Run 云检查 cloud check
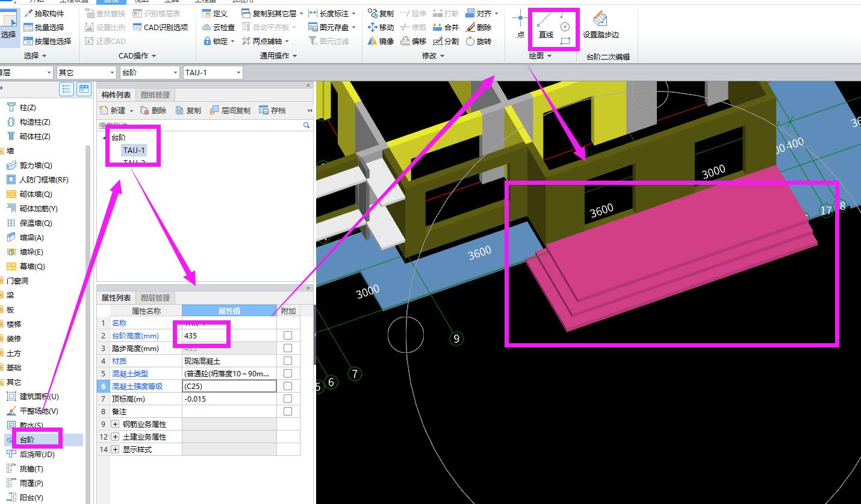861x504 pixels. (219, 27)
